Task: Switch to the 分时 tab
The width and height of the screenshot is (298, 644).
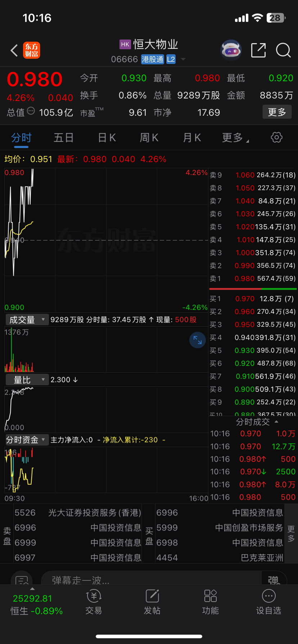Action: [21, 138]
